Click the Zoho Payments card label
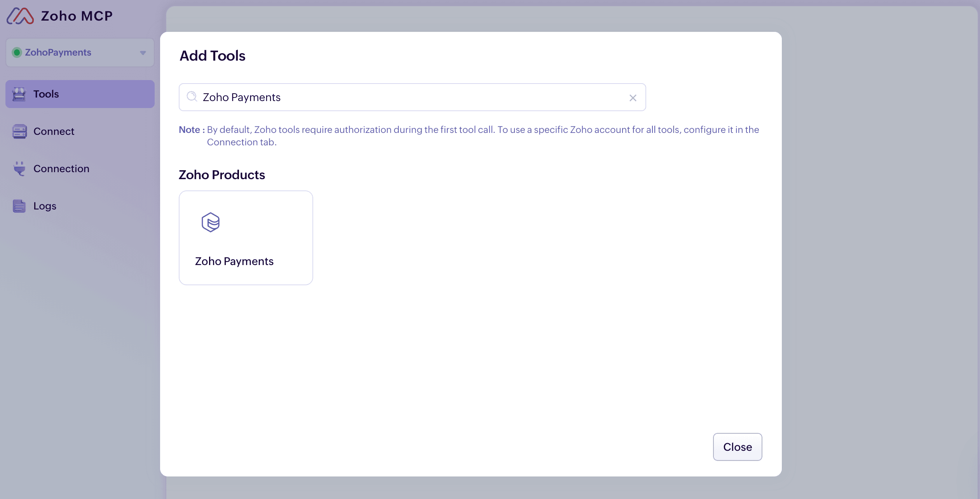The height and width of the screenshot is (499, 980). click(234, 261)
